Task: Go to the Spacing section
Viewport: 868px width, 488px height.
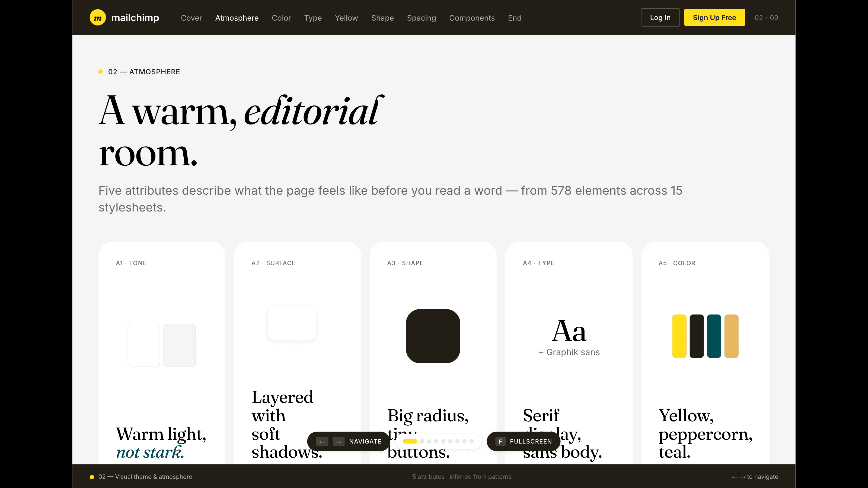Action: pos(422,18)
